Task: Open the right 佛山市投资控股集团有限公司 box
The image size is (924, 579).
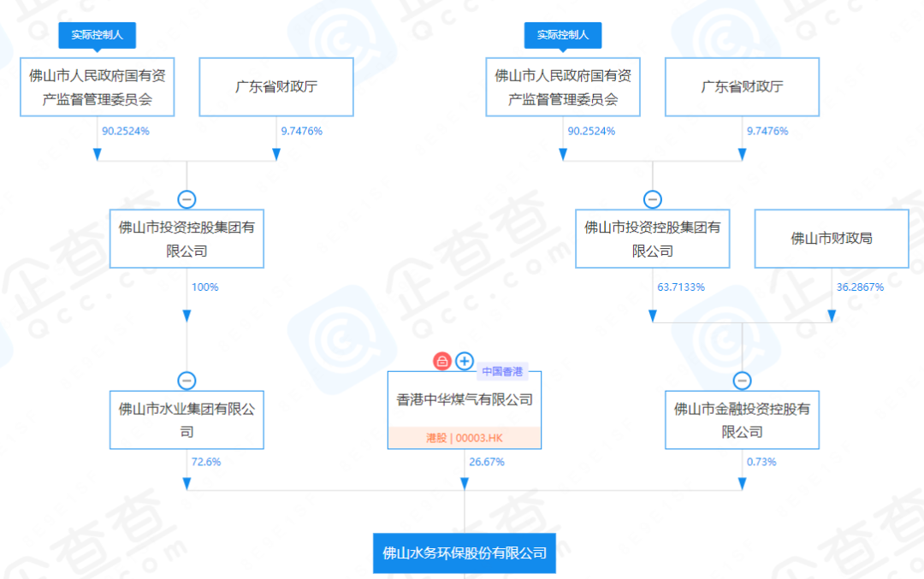Action: 652,239
